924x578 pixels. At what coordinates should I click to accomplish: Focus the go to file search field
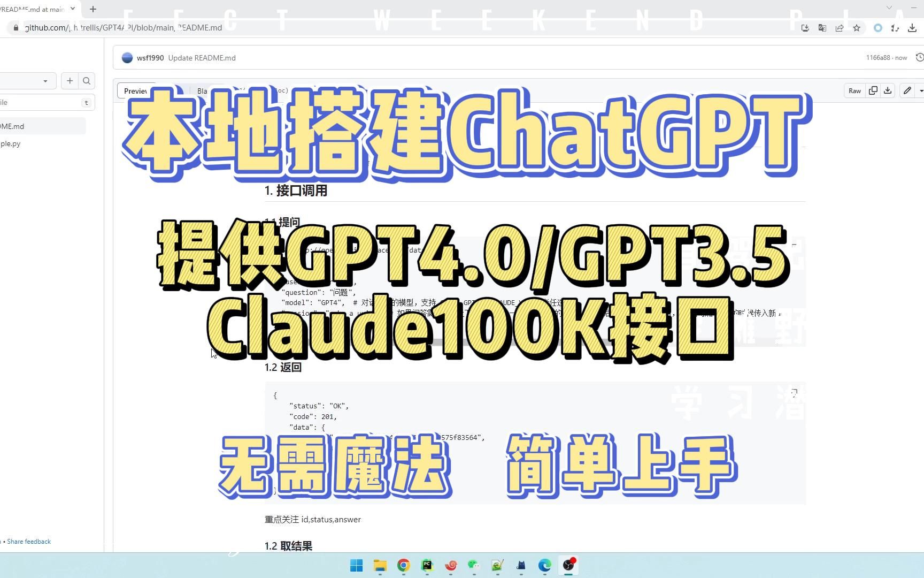[47, 102]
